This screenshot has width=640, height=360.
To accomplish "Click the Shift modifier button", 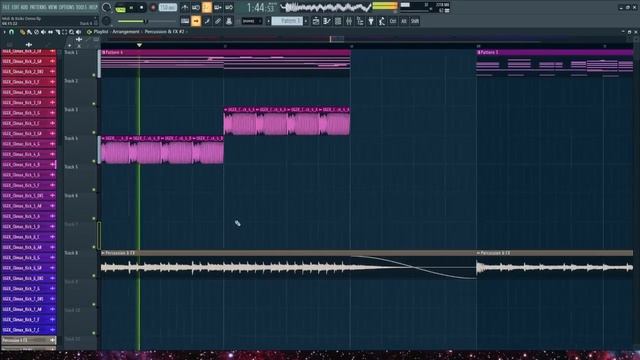I will (x=415, y=21).
